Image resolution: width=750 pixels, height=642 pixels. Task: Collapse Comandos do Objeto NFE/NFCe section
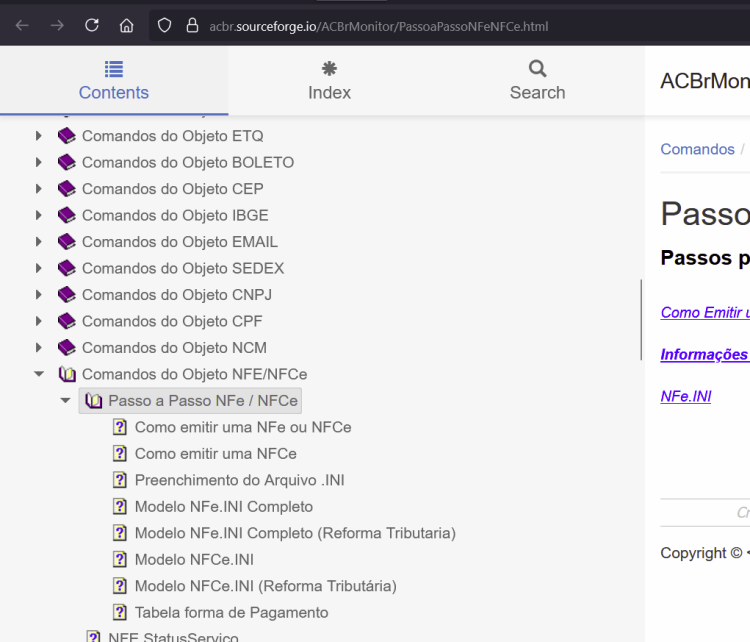point(39,374)
